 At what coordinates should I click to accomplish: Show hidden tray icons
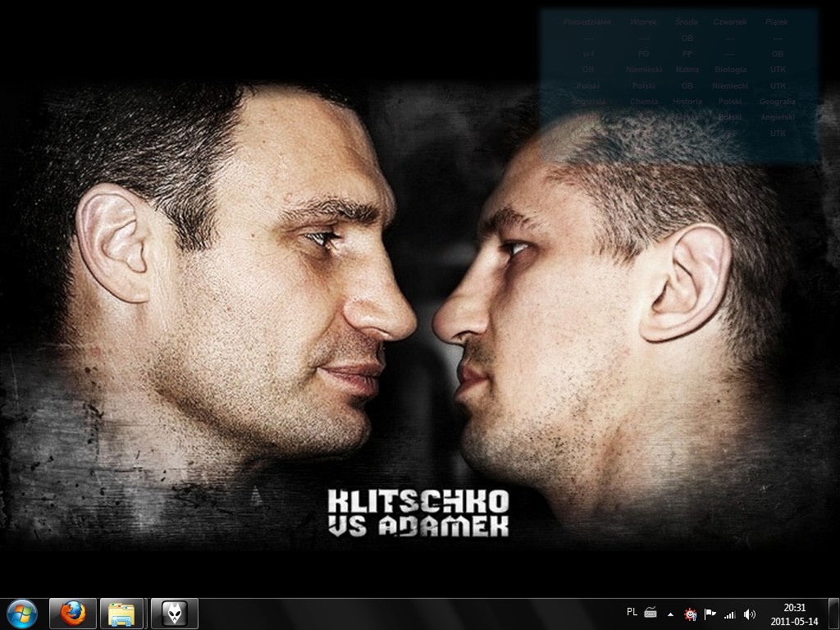tap(671, 614)
